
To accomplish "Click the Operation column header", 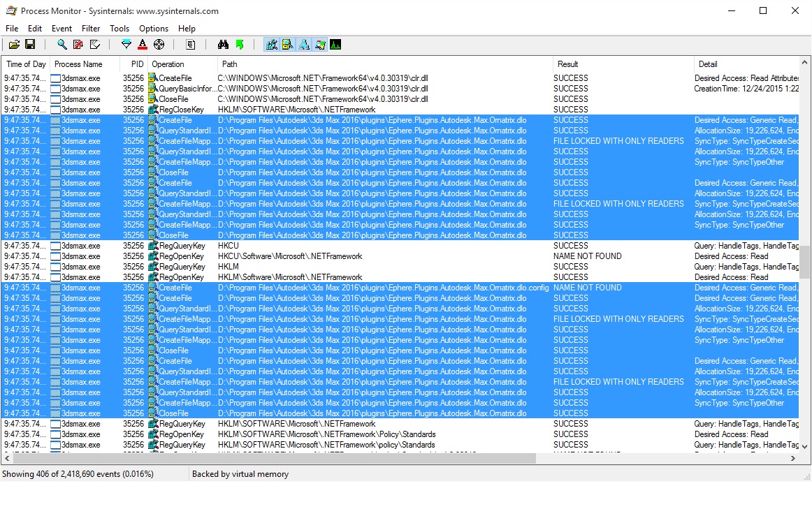I will pos(168,64).
